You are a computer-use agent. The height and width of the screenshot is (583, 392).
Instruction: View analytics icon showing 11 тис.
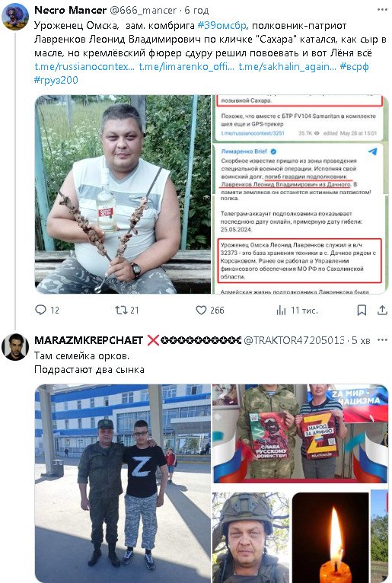tap(281, 310)
